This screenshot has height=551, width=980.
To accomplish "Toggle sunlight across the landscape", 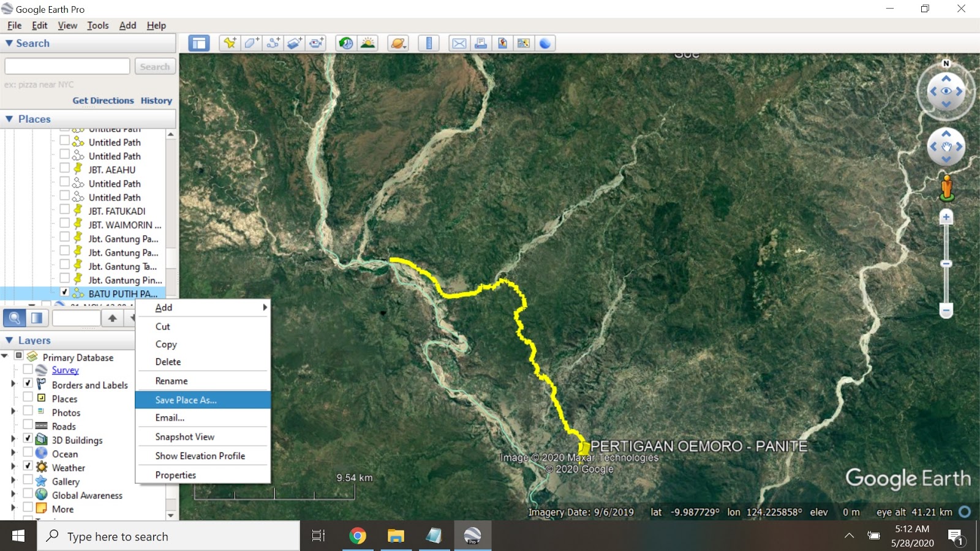I will coord(368,43).
